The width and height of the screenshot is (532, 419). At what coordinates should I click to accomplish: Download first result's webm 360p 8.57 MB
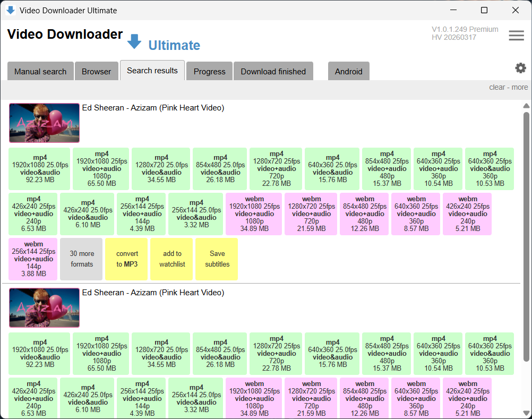pos(416,213)
